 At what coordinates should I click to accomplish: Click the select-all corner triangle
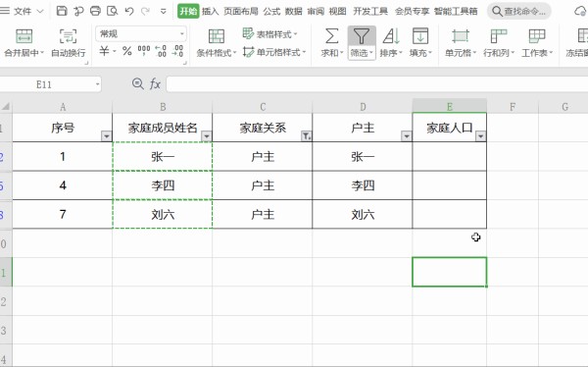[x=6, y=107]
